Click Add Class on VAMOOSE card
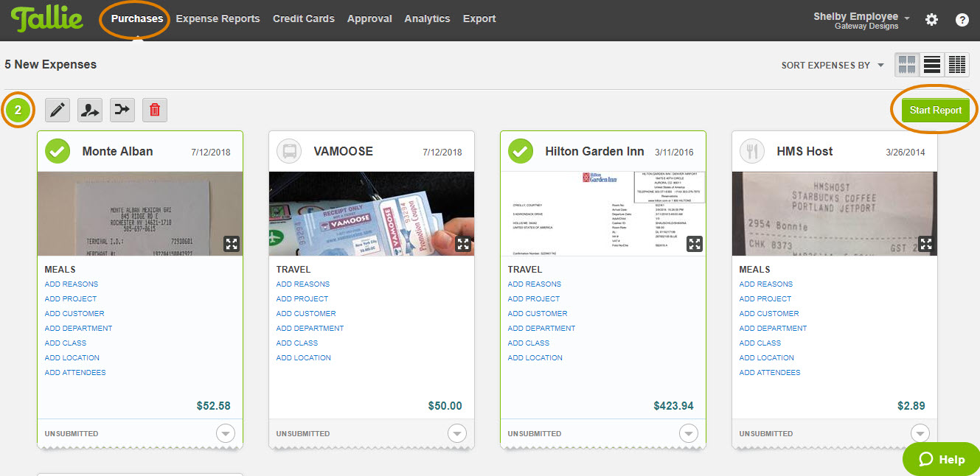The image size is (980, 476). click(x=297, y=343)
